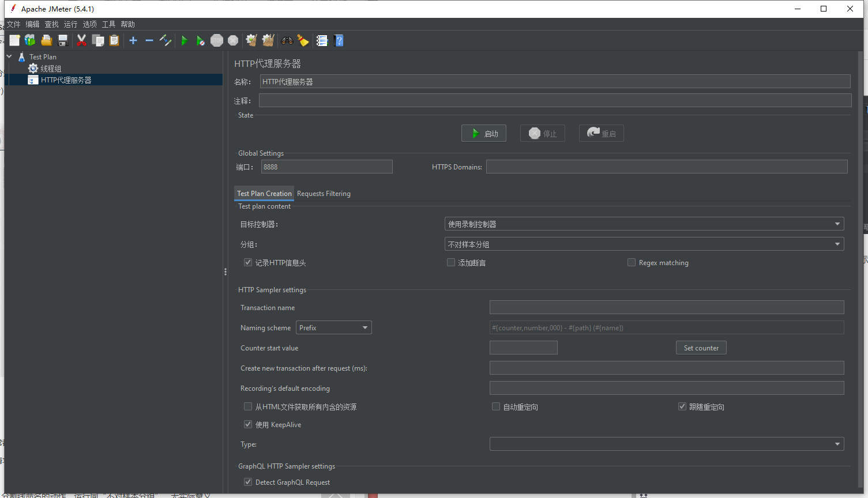Uncheck Detect GraphQL Request
The height and width of the screenshot is (498, 868).
pyautogui.click(x=248, y=482)
